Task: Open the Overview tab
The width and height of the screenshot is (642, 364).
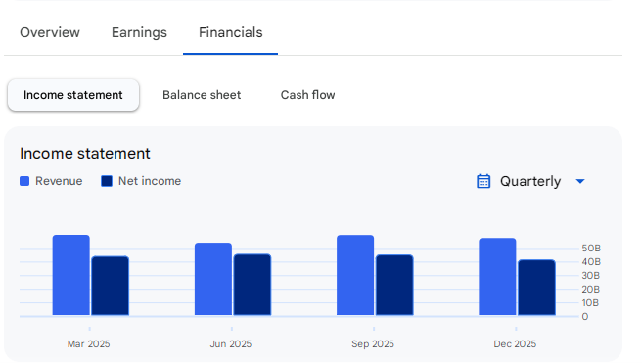Action: [50, 32]
